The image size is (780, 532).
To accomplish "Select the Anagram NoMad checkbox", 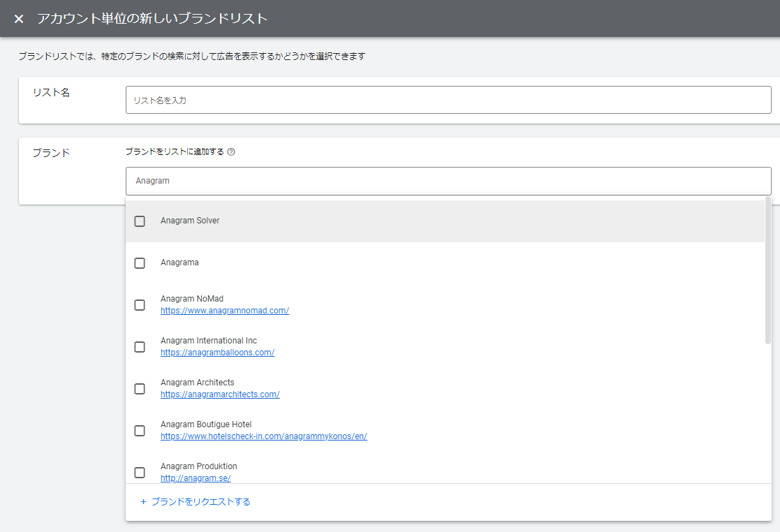I will [x=140, y=305].
